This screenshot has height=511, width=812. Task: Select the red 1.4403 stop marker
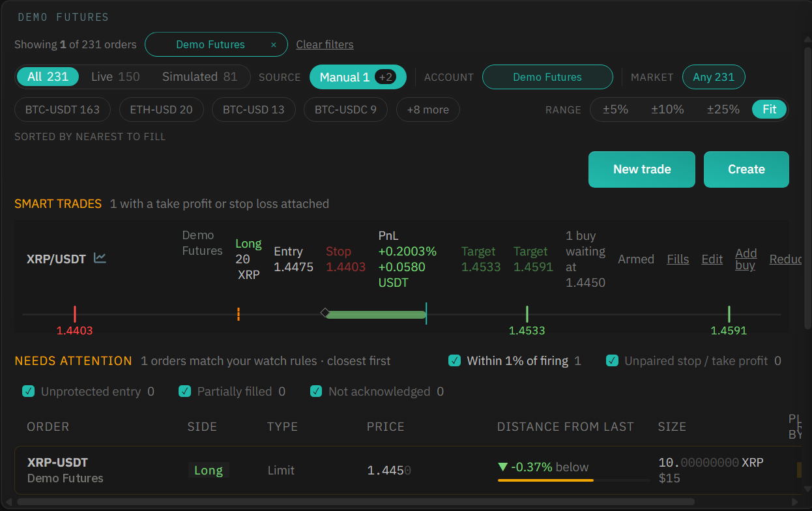[75, 314]
